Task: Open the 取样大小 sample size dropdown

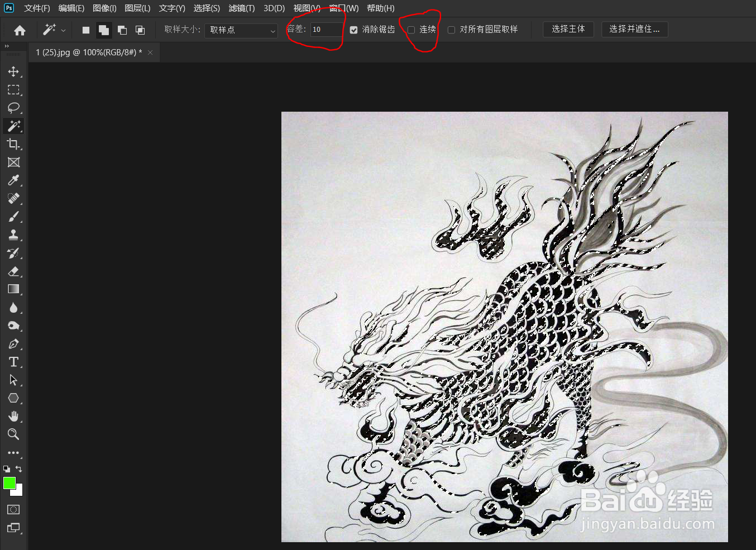Action: [x=241, y=30]
